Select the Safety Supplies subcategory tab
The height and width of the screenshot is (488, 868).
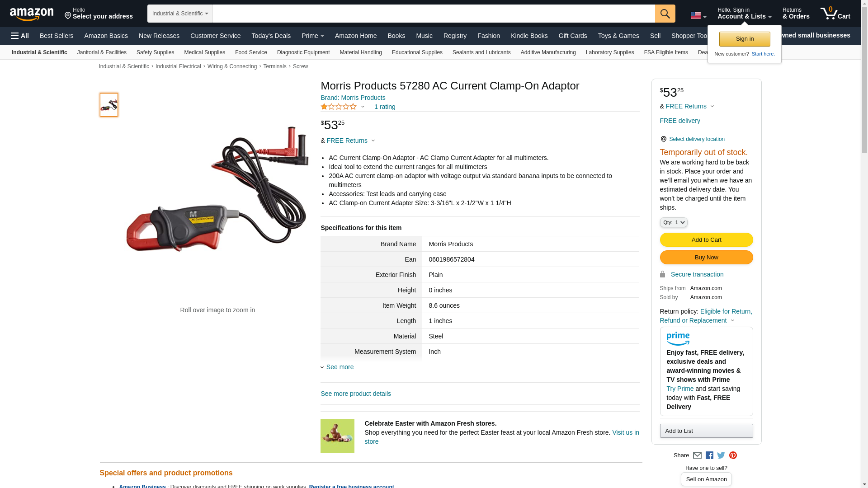coord(155,52)
